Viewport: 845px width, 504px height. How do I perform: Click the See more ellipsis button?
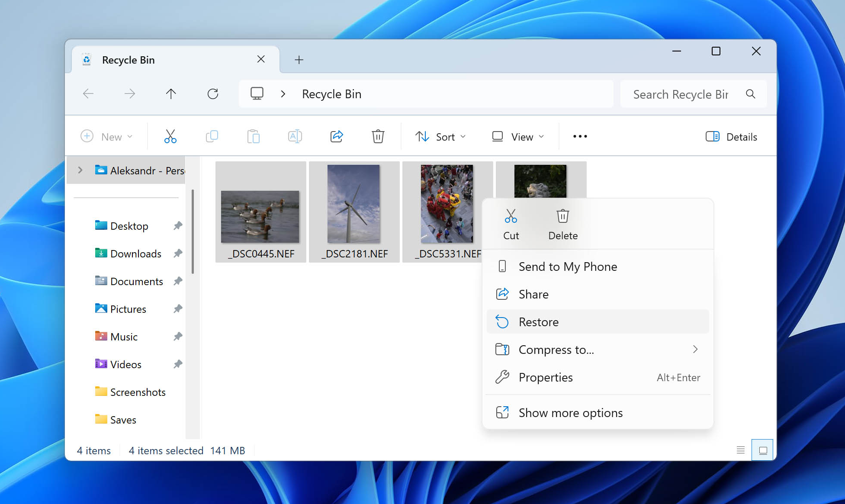(x=579, y=136)
